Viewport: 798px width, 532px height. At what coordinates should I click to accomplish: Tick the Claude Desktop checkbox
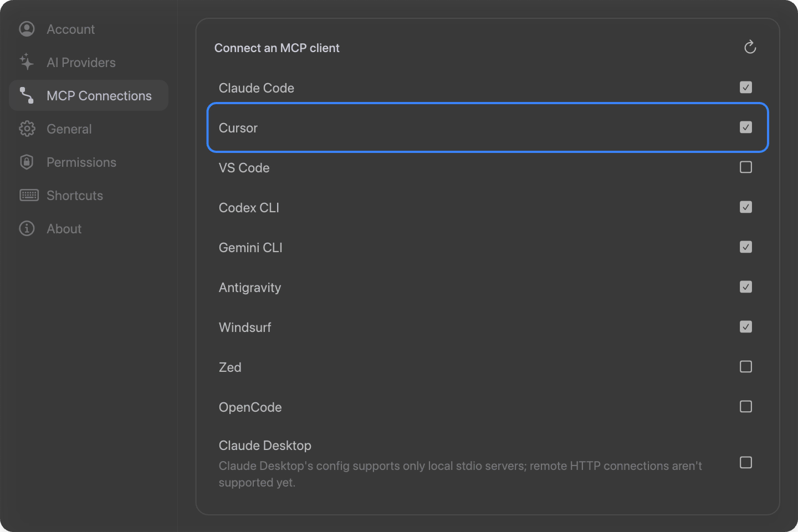pos(746,463)
